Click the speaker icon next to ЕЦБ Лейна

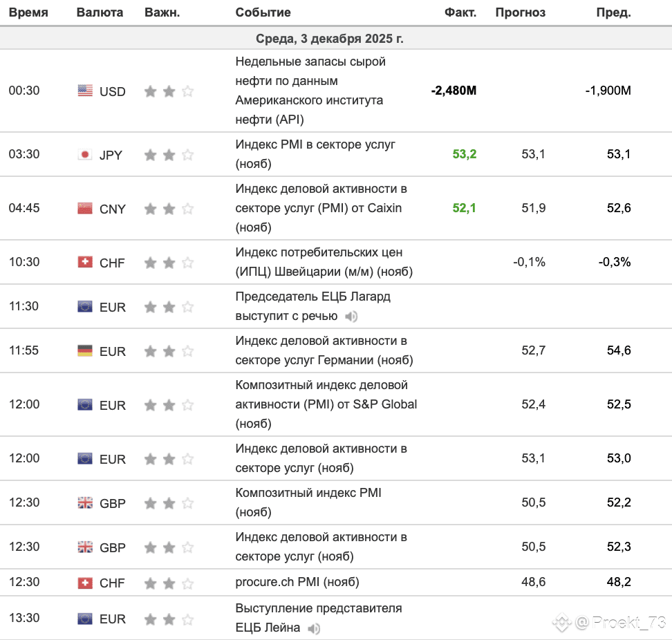pyautogui.click(x=314, y=628)
